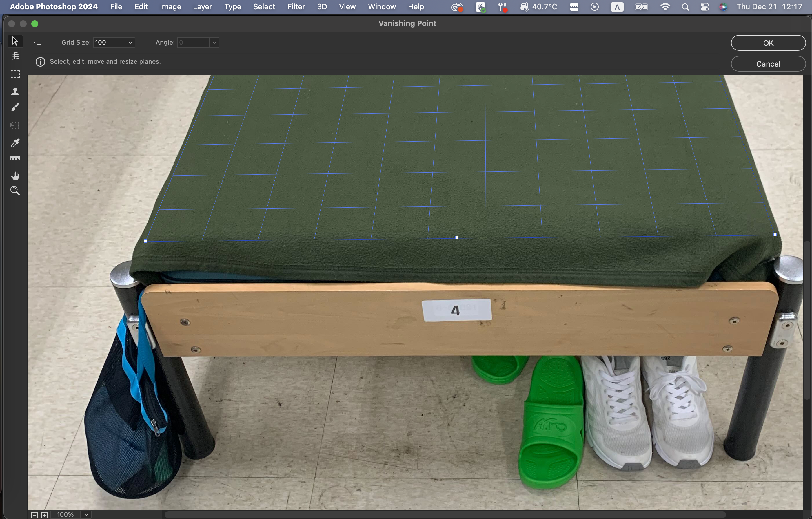Image resolution: width=812 pixels, height=519 pixels.
Task: Open the Layer menu
Action: point(202,7)
